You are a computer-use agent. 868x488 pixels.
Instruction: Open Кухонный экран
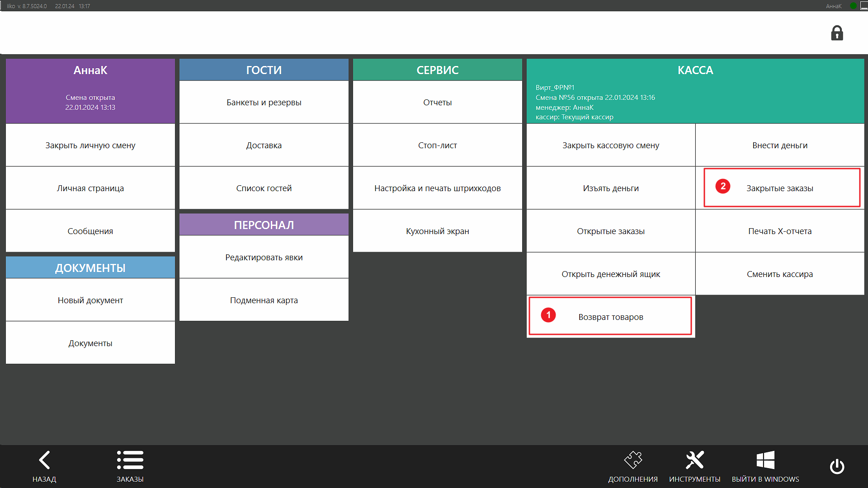pyautogui.click(x=438, y=231)
